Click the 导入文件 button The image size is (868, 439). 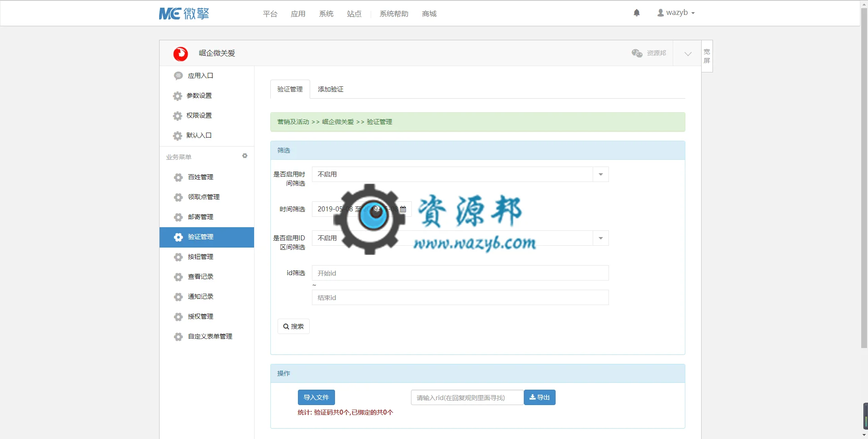316,397
